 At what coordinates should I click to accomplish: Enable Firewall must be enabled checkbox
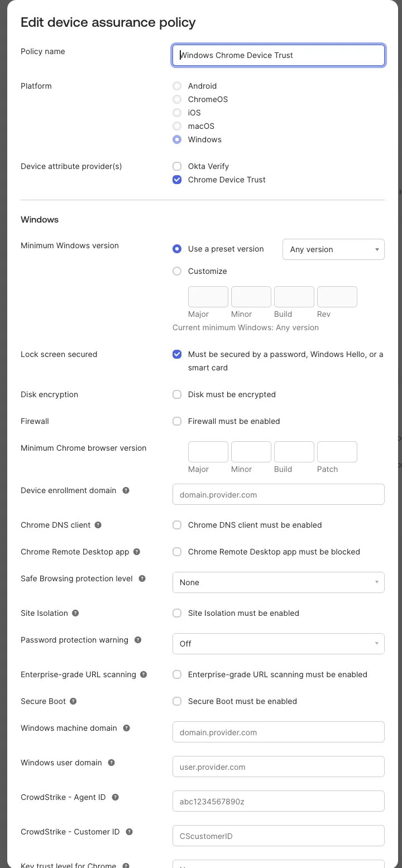[x=177, y=421]
